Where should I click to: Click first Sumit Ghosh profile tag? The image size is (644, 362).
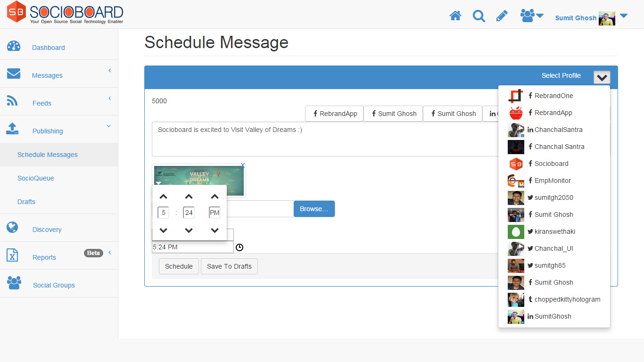coord(393,114)
